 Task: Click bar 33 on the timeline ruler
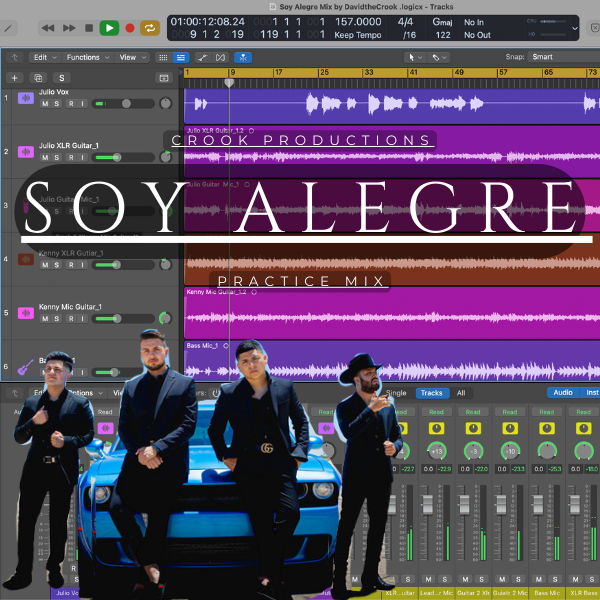368,72
